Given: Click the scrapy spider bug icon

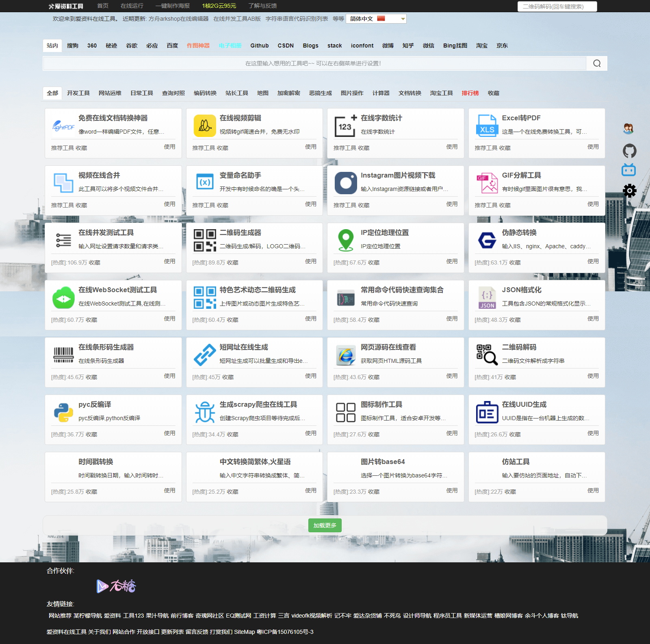Looking at the screenshot, I should click(x=205, y=412).
